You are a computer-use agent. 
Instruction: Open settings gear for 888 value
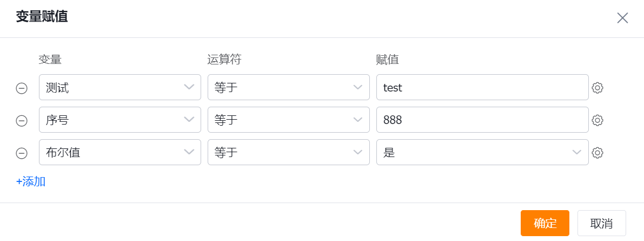coord(597,120)
